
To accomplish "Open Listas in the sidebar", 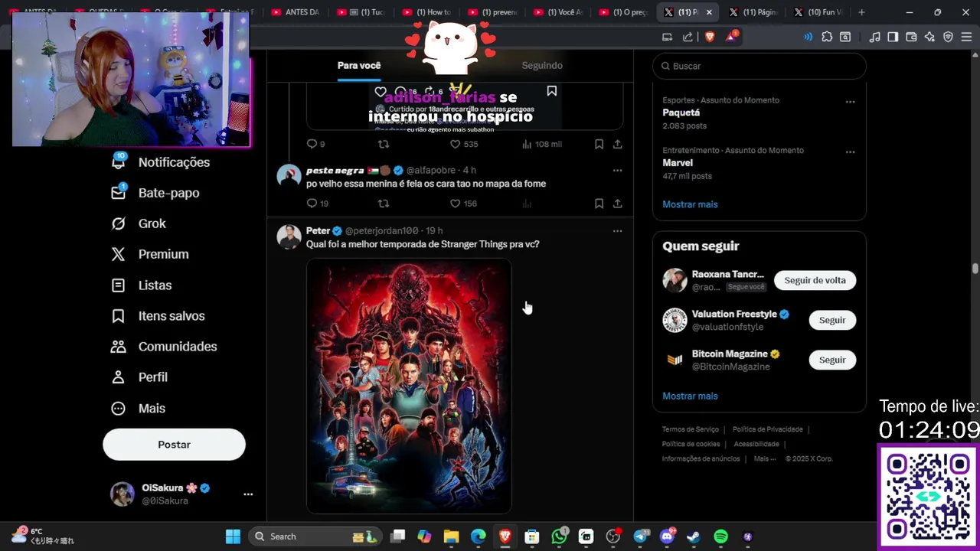I will 142,285.
